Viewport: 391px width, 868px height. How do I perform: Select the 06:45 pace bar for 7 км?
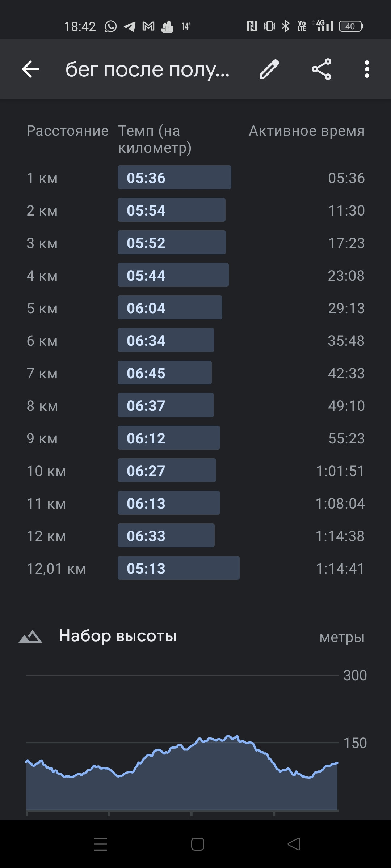165,373
